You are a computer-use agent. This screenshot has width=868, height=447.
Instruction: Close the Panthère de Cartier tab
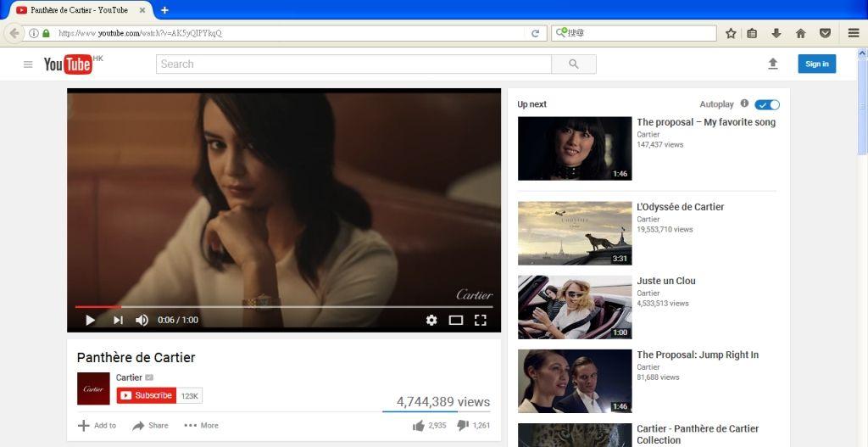(x=142, y=10)
